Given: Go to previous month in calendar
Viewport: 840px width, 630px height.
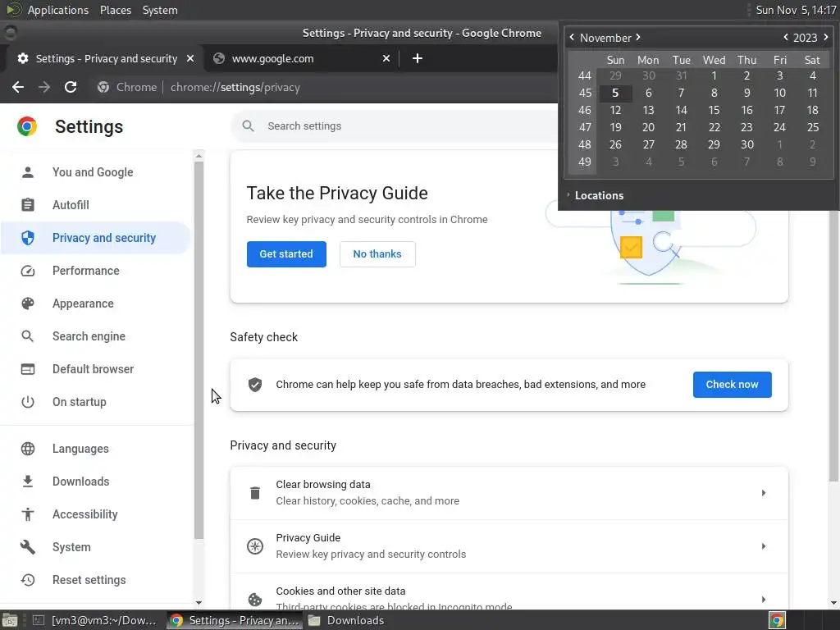Looking at the screenshot, I should click(x=572, y=37).
